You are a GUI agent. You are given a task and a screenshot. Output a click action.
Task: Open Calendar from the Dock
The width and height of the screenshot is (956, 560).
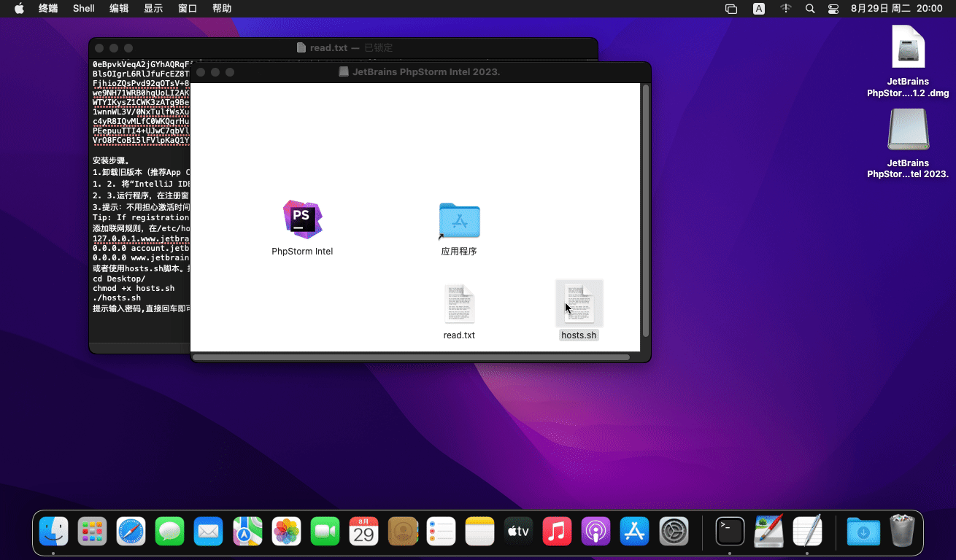click(x=363, y=532)
